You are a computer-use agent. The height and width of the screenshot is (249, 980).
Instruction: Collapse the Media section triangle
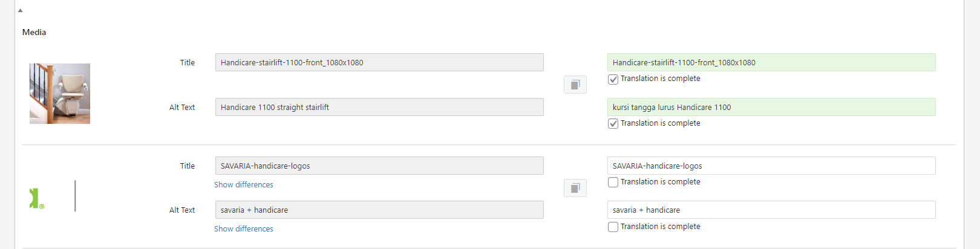pos(20,10)
